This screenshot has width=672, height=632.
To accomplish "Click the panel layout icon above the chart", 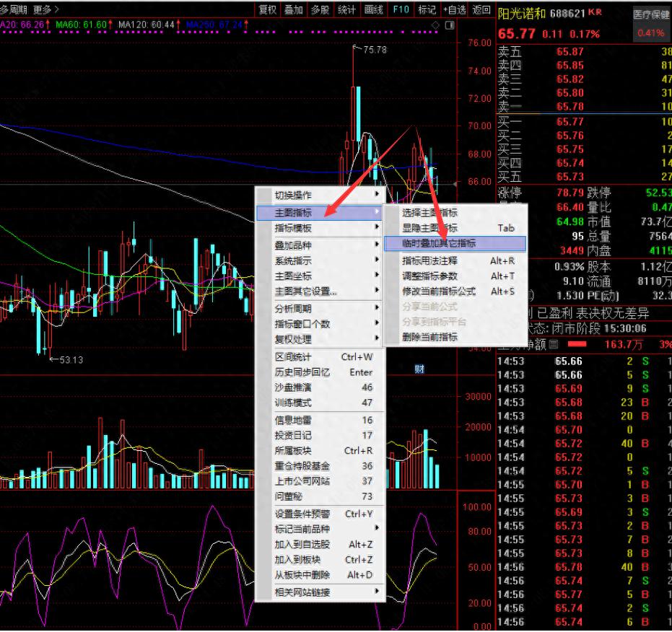I will tap(449, 25).
